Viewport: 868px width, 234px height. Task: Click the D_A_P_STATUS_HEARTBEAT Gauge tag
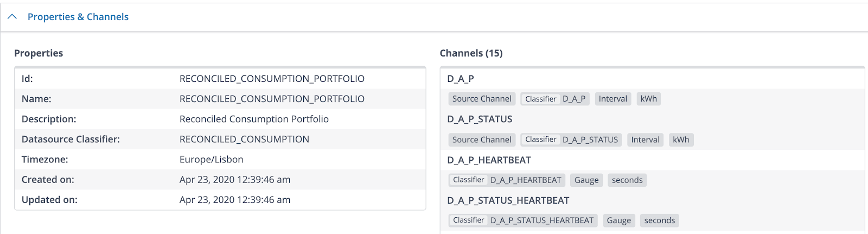point(618,220)
